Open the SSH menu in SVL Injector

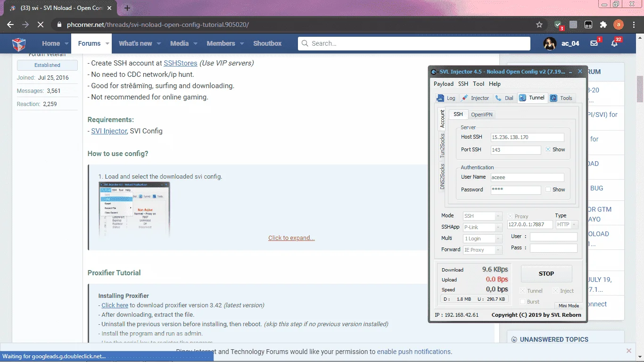pyautogui.click(x=463, y=84)
